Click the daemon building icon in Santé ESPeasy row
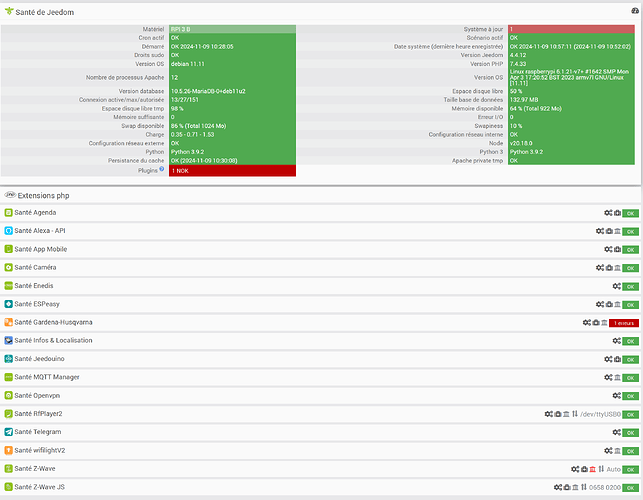 (617, 304)
